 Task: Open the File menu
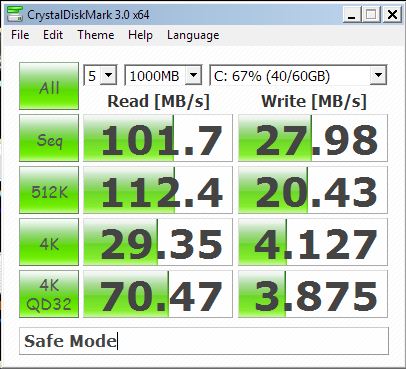[x=20, y=35]
